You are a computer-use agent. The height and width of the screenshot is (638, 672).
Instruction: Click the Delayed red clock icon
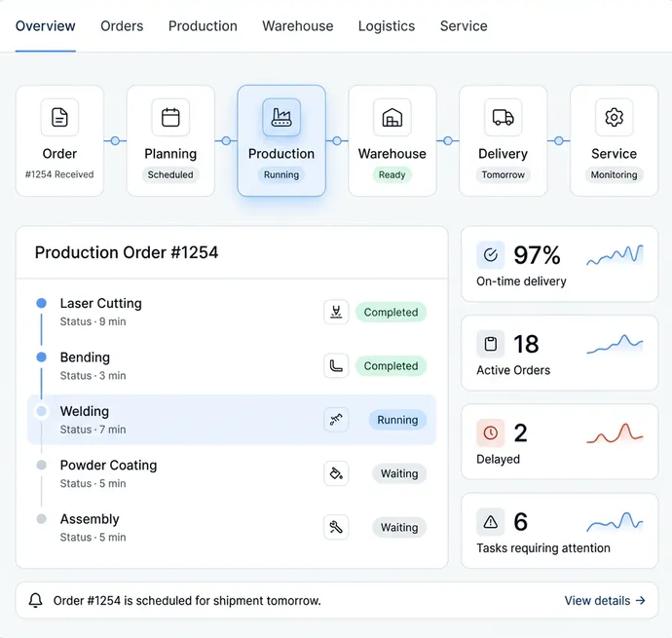491,433
